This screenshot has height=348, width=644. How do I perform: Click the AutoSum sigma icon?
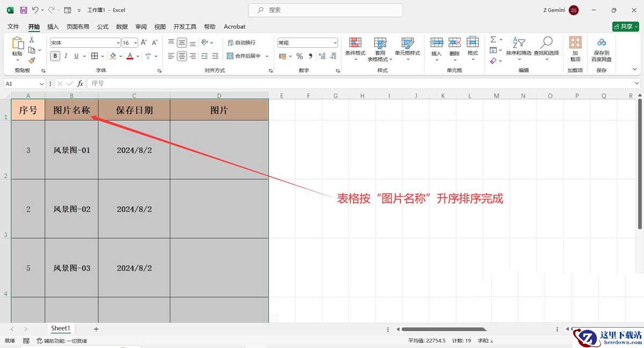click(x=493, y=40)
